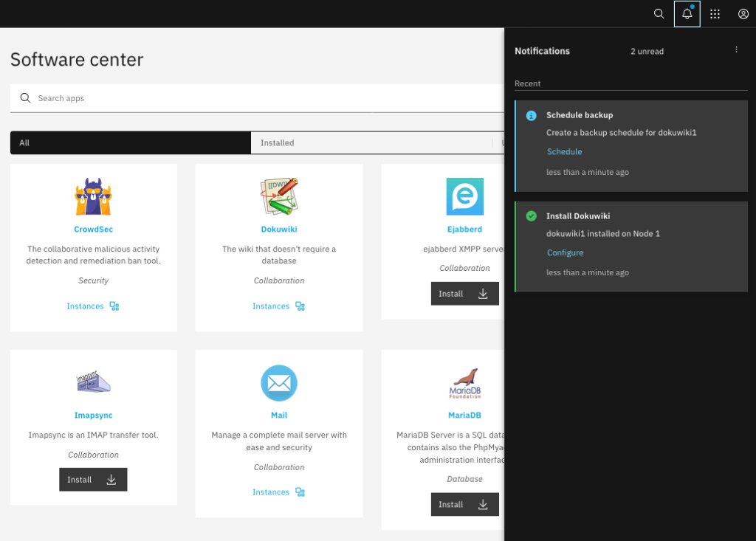Viewport: 756px width, 541px height.
Task: Open the Notifications overflow menu
Action: click(736, 49)
